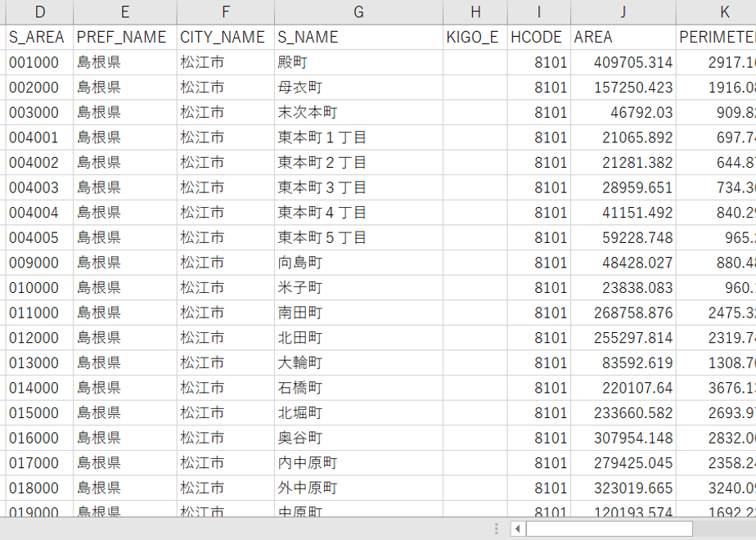
Task: Select cell containing 末次本町
Action: (358, 112)
